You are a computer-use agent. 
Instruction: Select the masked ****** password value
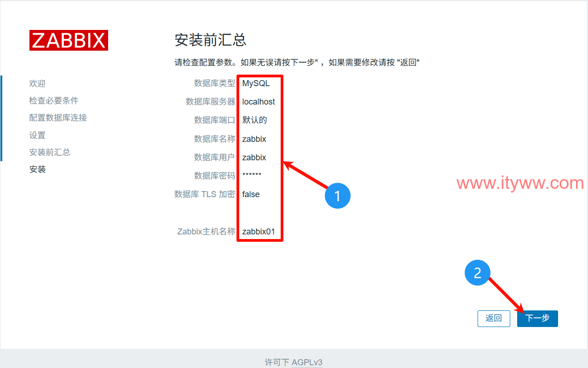(252, 175)
